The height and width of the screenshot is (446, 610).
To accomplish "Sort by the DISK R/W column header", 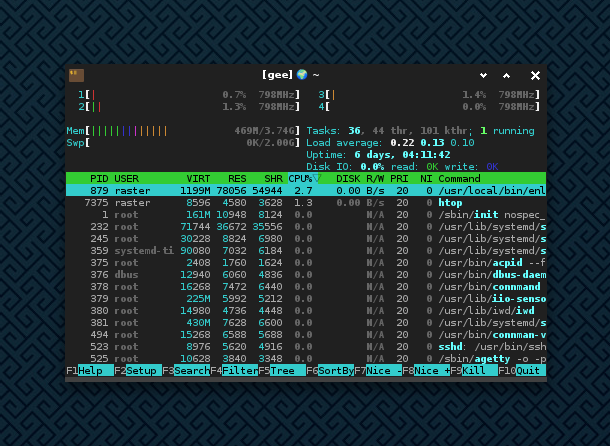I will coord(360,179).
